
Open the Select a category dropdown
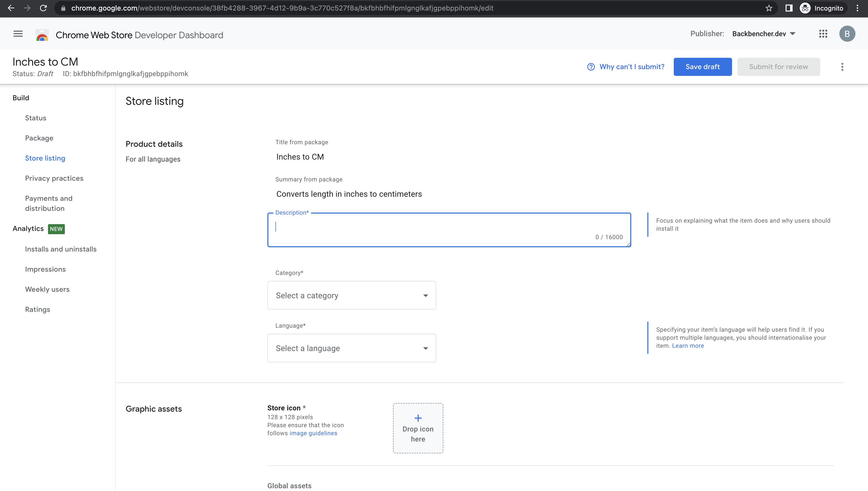tap(351, 295)
